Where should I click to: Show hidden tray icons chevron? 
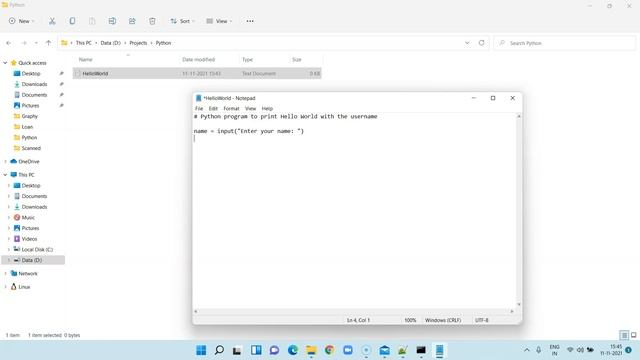[x=527, y=350]
